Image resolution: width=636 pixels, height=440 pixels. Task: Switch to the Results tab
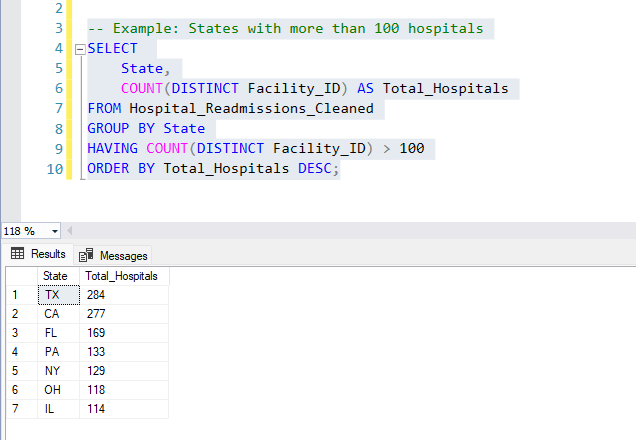(39, 254)
